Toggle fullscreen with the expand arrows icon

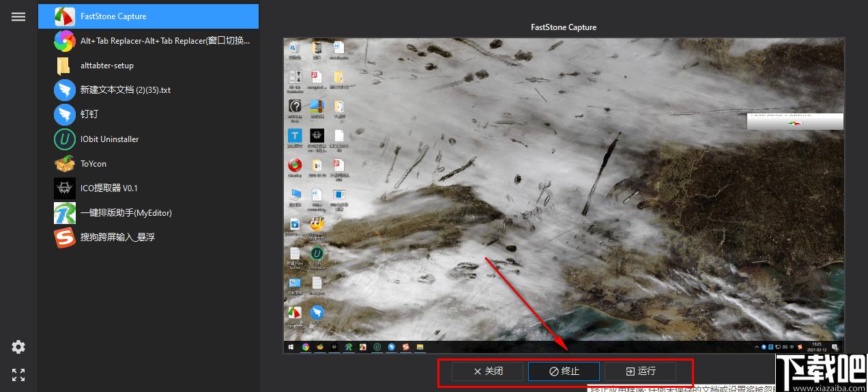[x=18, y=374]
